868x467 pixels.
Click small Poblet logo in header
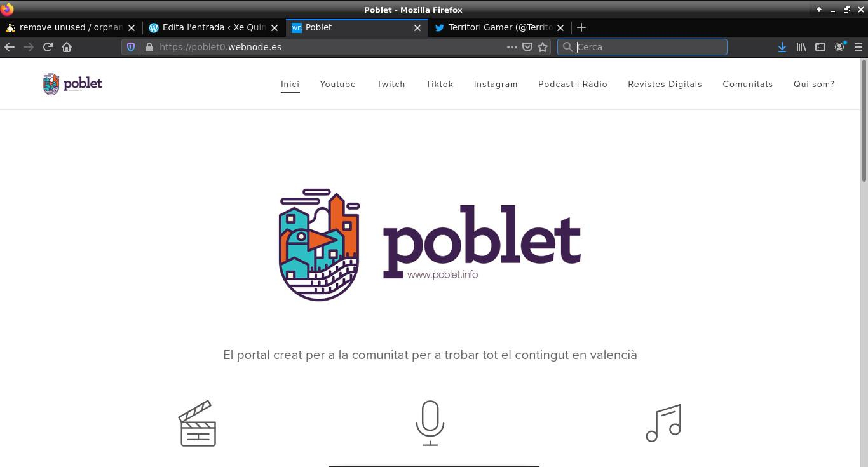tap(72, 84)
